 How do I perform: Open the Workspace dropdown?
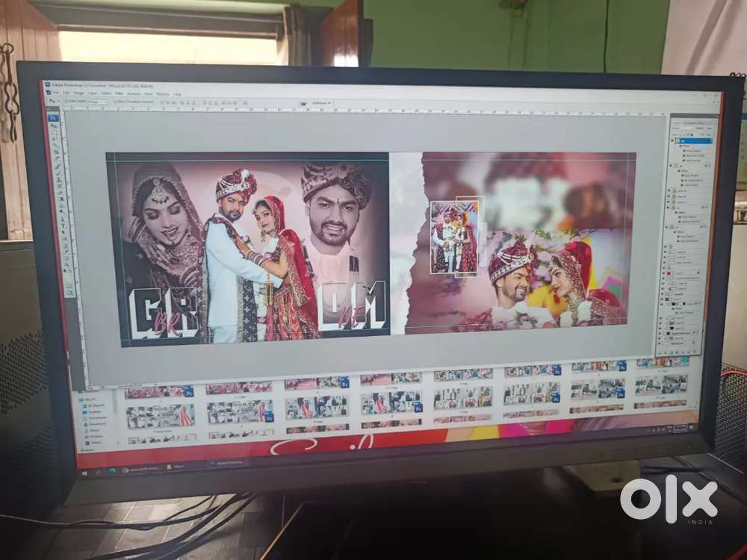[321, 103]
